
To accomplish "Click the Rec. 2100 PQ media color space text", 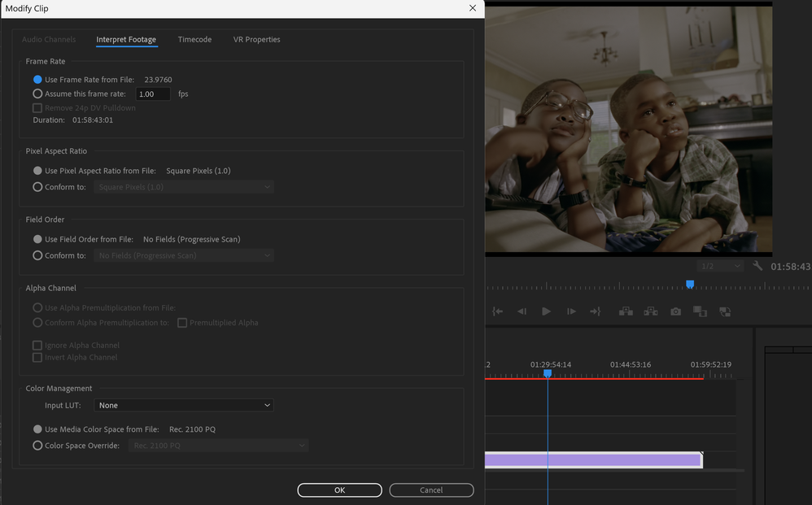I will point(192,429).
